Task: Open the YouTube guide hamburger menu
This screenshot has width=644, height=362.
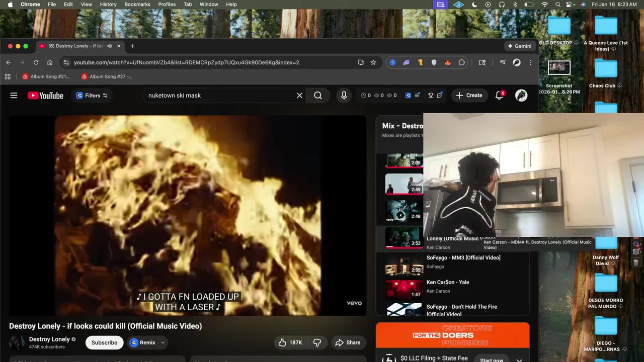Action: 14,96
